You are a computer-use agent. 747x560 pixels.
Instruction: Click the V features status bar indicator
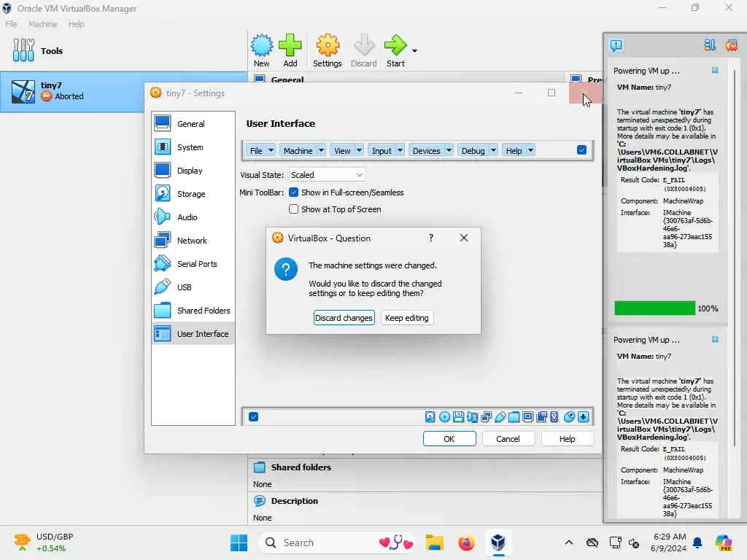click(x=554, y=417)
